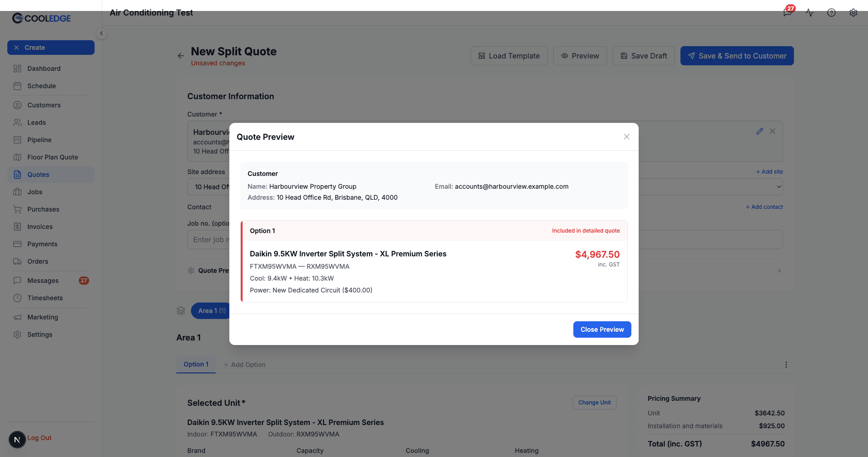Select the Quotes sidebar icon

click(x=17, y=175)
